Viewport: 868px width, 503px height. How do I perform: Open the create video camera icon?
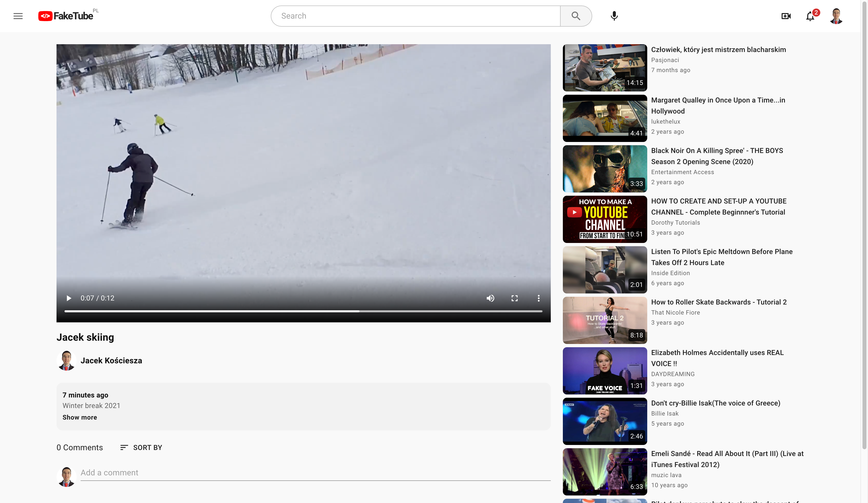point(786,16)
